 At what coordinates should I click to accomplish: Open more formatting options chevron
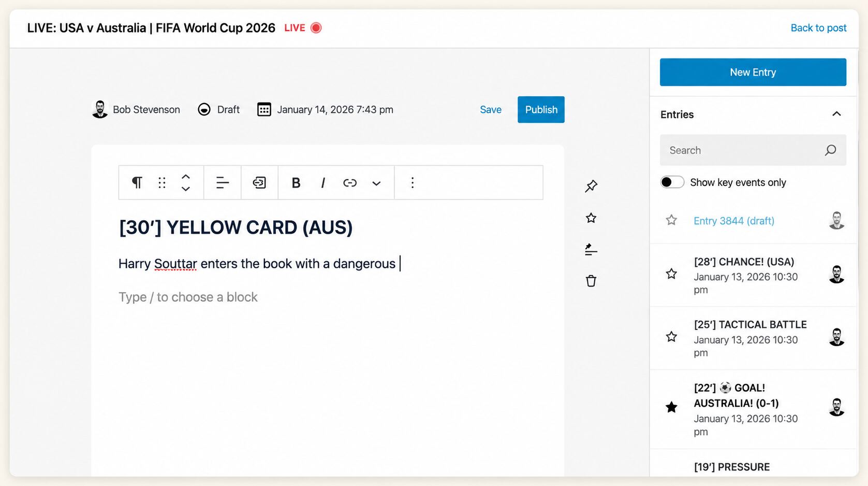[376, 183]
